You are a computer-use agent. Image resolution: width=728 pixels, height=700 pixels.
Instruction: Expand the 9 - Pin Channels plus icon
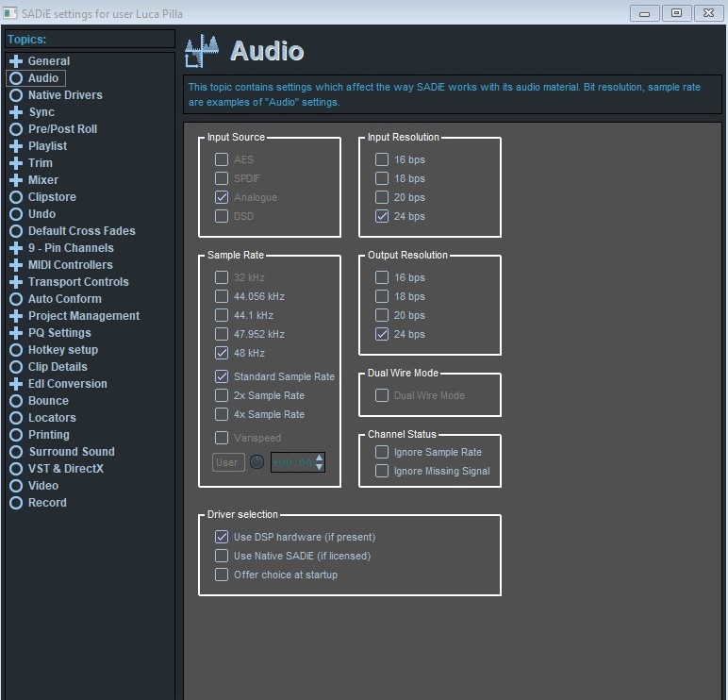[x=16, y=248]
